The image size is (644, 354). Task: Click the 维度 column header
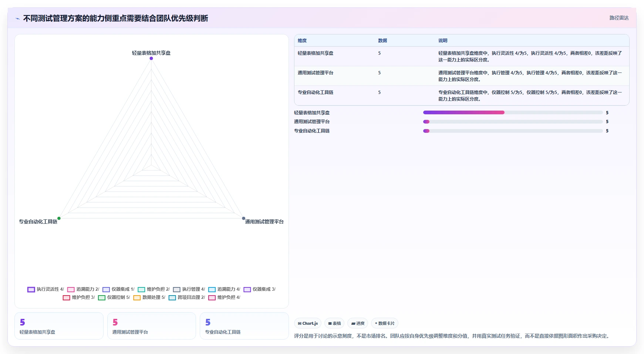point(302,41)
